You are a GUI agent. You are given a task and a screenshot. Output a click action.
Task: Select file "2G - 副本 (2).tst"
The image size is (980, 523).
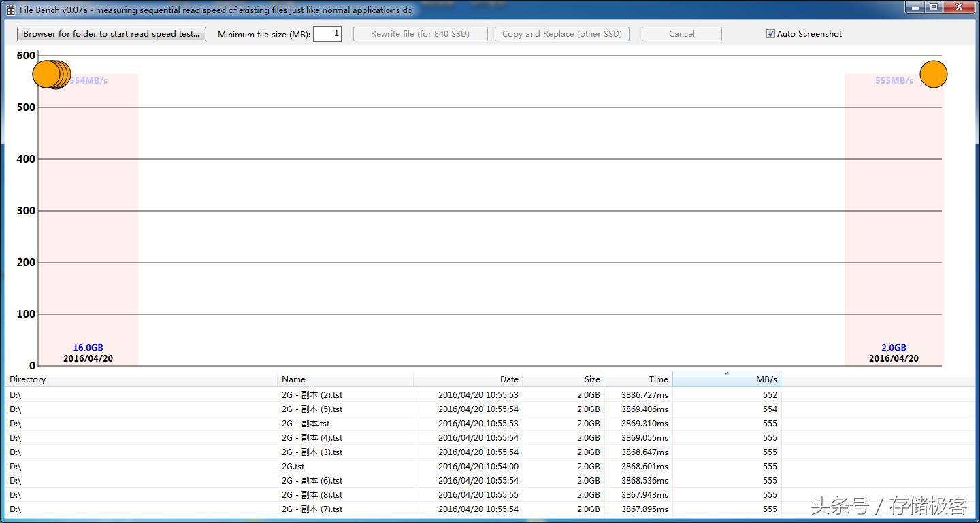(x=312, y=395)
